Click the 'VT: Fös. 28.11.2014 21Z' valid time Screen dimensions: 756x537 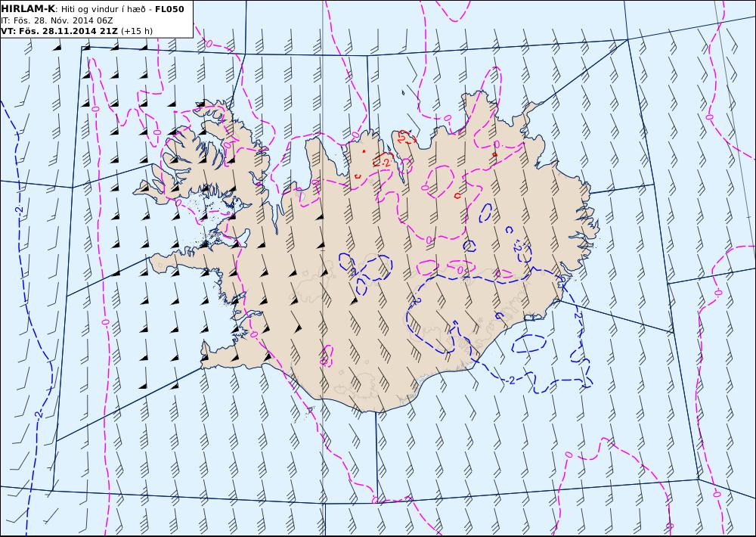click(x=59, y=31)
